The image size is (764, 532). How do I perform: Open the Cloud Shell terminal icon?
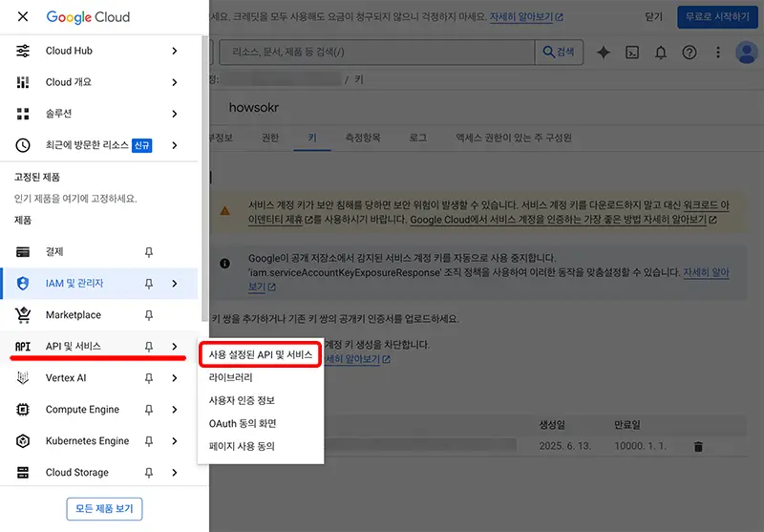tap(632, 53)
